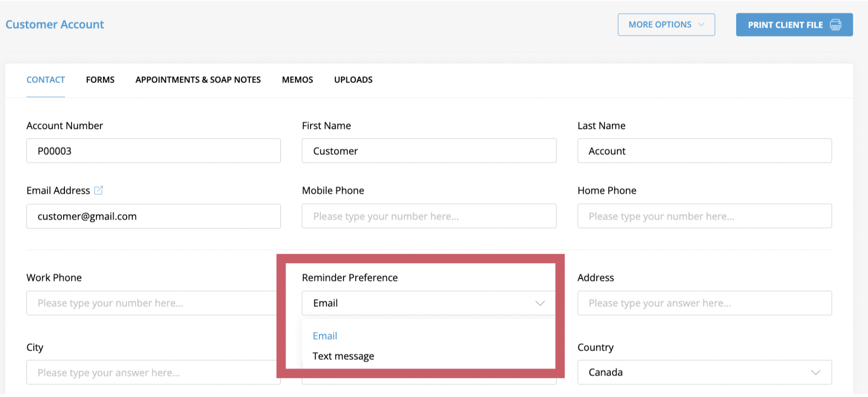Focus the Home Phone number field

coord(704,216)
